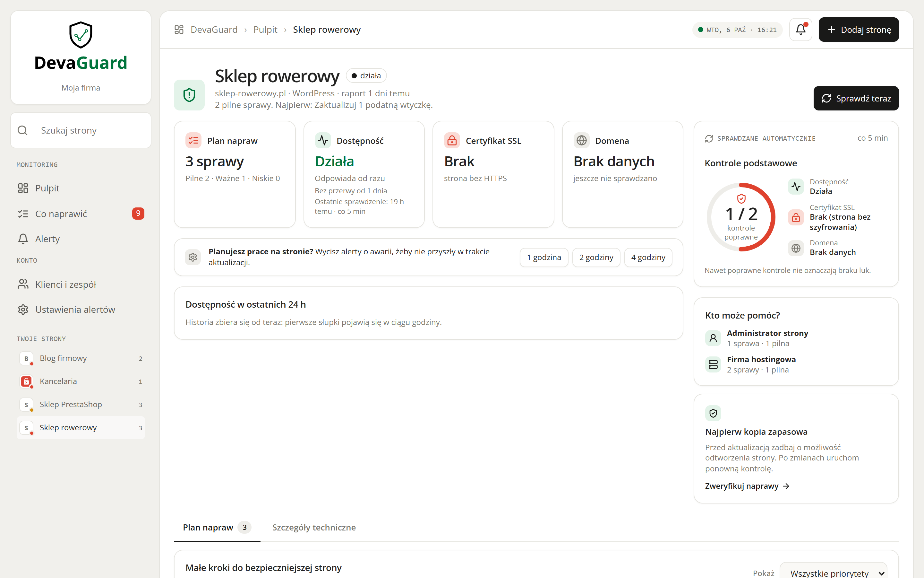Mute alerts for 2 godziny

[596, 257]
